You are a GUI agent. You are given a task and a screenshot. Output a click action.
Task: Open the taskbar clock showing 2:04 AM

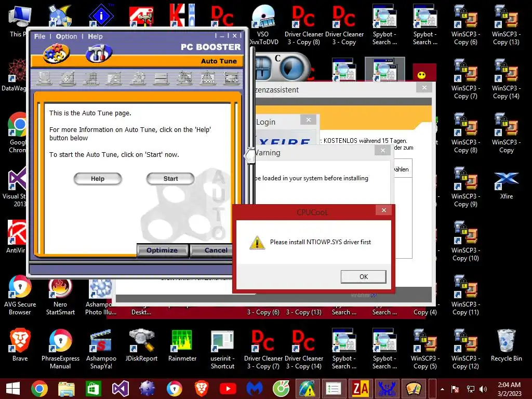tap(509, 389)
